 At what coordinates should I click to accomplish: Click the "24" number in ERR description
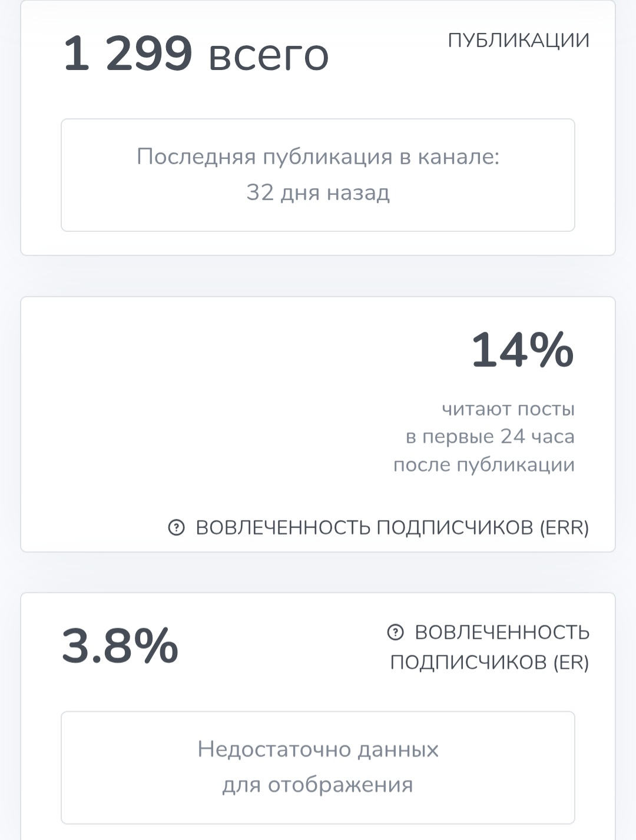[x=512, y=436]
